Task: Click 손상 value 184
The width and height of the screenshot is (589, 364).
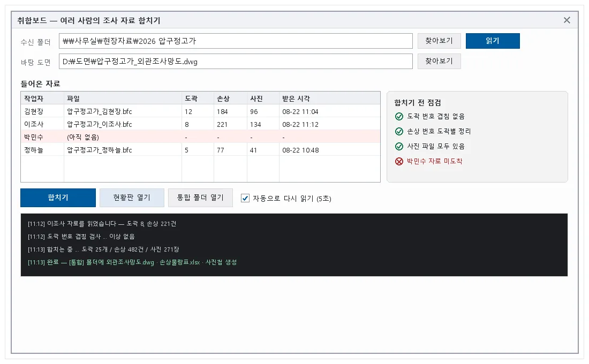Action: pyautogui.click(x=222, y=111)
